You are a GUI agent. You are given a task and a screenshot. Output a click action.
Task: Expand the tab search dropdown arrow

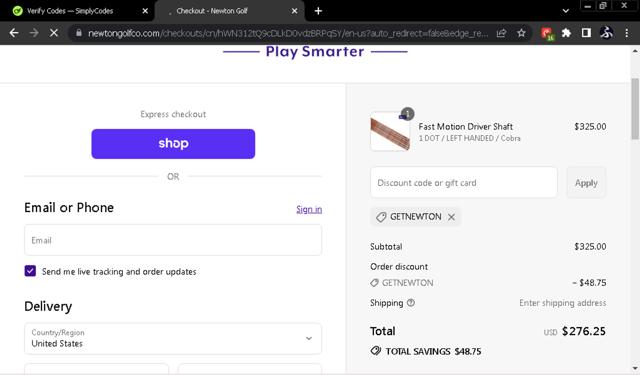[x=565, y=11]
